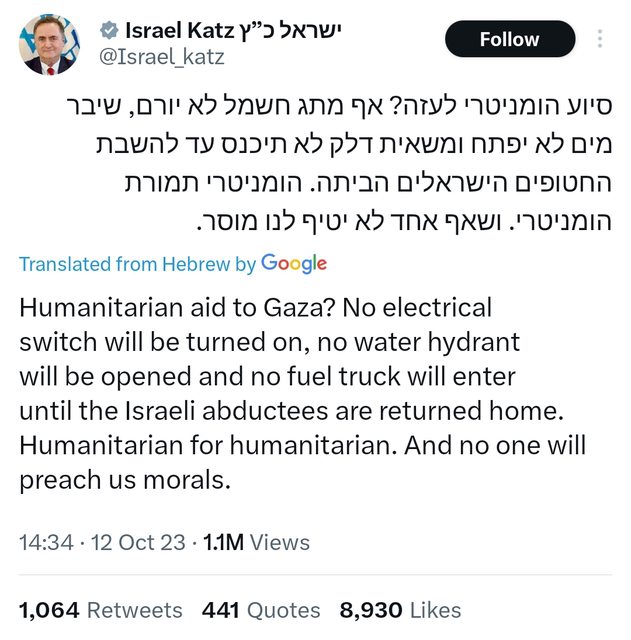Click the Google logo in translation credit

294,264
